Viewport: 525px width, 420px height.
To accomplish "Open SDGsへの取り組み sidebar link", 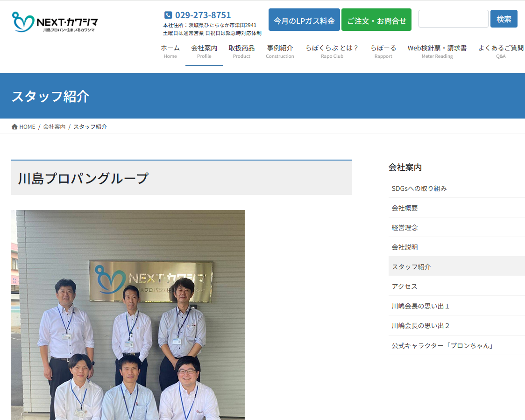I will click(419, 189).
